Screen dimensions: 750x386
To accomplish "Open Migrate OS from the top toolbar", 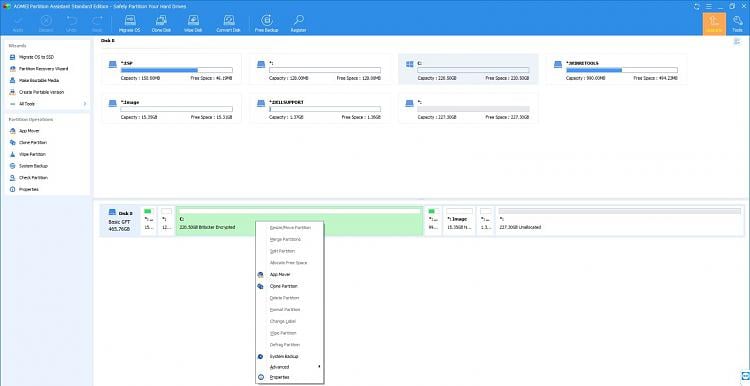I will tap(130, 23).
